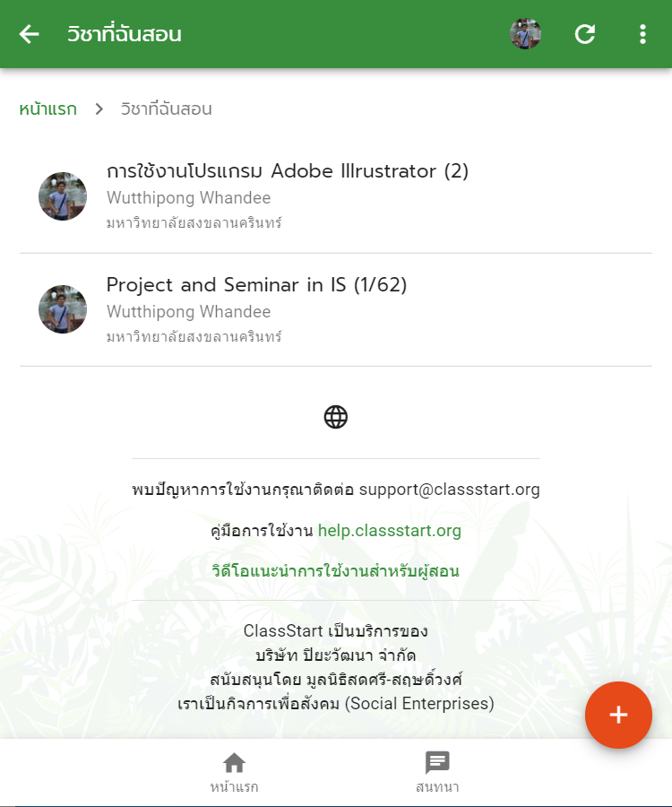The height and width of the screenshot is (807, 672).
Task: Open Project and Seminar in IS course
Action: 336,310
